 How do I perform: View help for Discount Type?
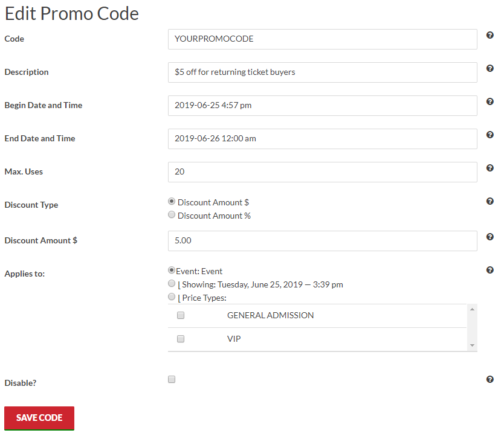click(489, 201)
